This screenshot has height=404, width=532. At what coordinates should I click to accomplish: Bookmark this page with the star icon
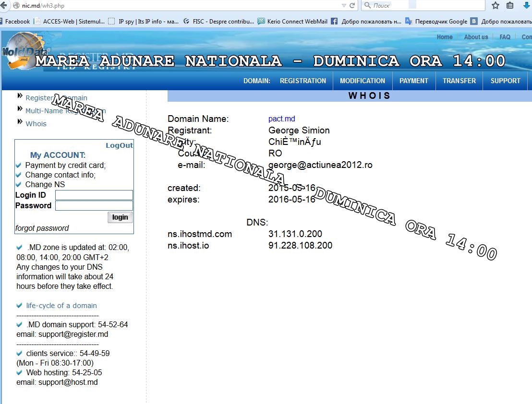click(x=496, y=5)
